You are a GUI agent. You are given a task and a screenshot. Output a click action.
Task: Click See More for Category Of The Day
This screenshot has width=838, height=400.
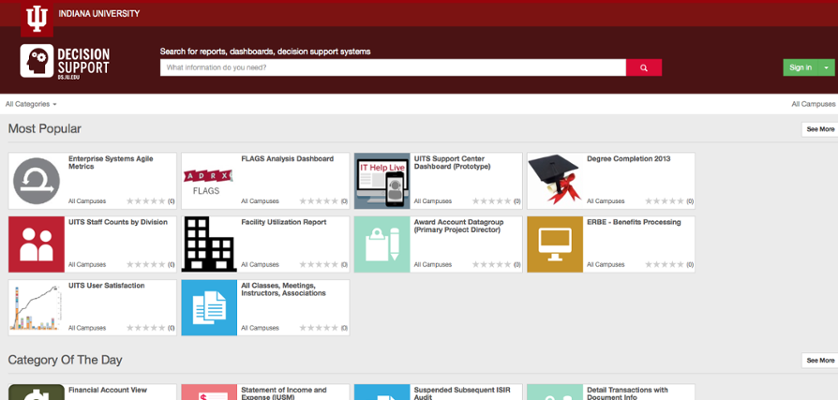[x=820, y=360]
